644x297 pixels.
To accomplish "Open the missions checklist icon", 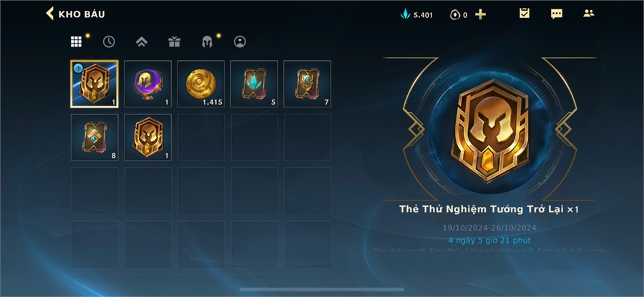I will pyautogui.click(x=525, y=13).
